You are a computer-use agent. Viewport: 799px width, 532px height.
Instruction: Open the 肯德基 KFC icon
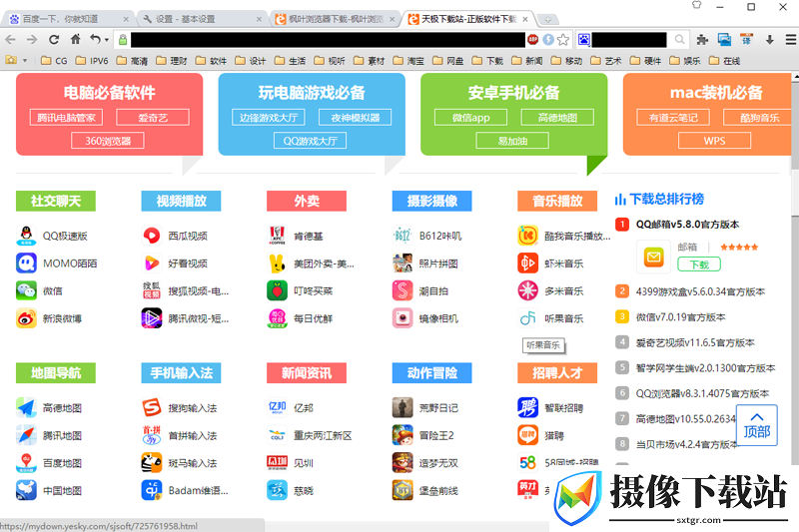coord(277,236)
